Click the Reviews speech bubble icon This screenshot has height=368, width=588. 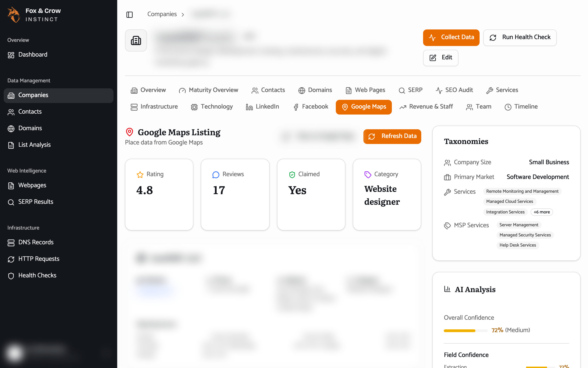[x=216, y=175]
